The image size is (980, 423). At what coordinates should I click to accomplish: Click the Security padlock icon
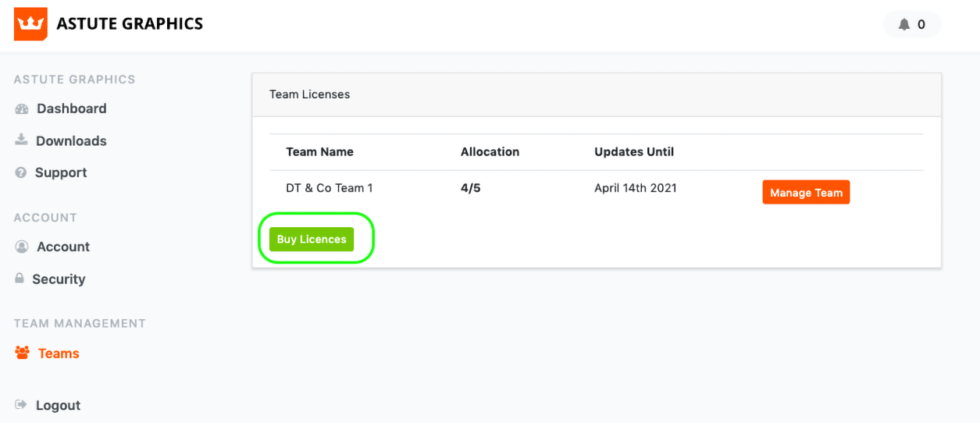(20, 279)
